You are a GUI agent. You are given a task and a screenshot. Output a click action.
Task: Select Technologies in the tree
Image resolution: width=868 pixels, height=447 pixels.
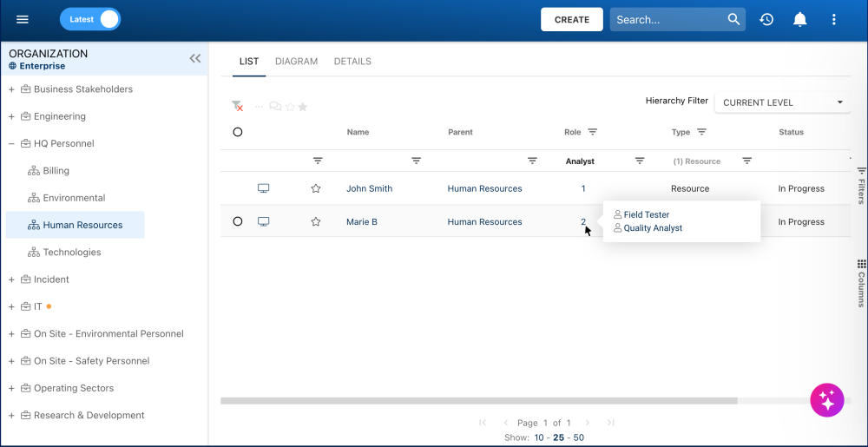pos(72,253)
